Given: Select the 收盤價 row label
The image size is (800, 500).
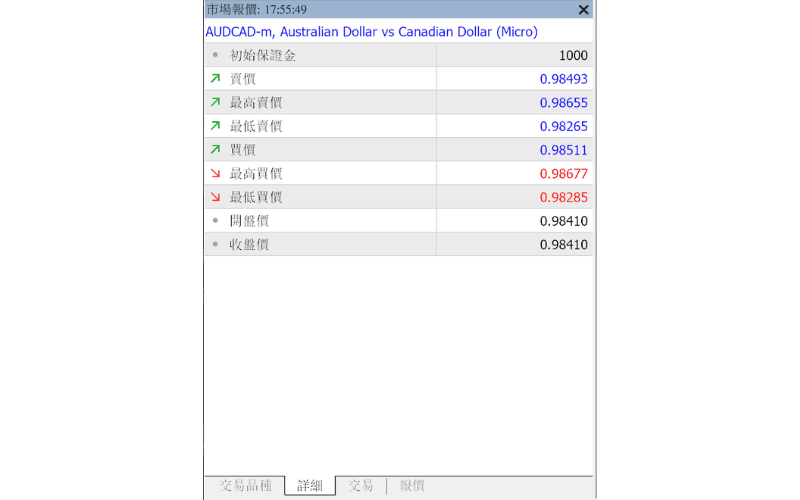Looking at the screenshot, I should point(249,244).
